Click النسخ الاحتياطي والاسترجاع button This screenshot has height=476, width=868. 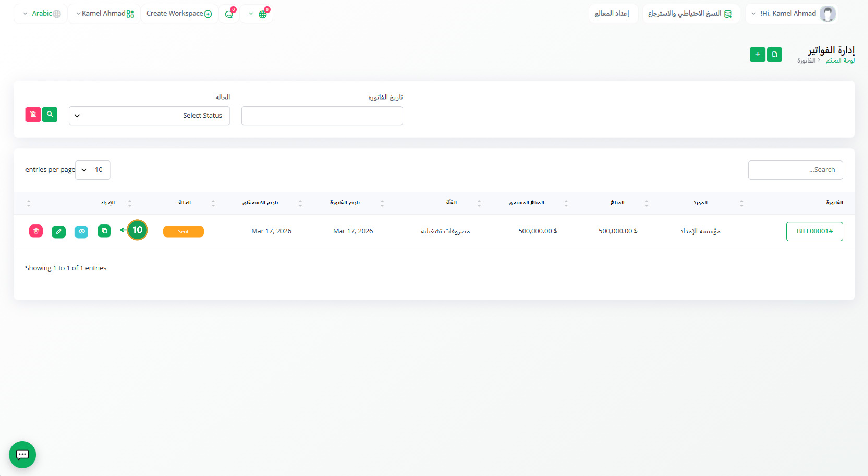[x=691, y=14]
